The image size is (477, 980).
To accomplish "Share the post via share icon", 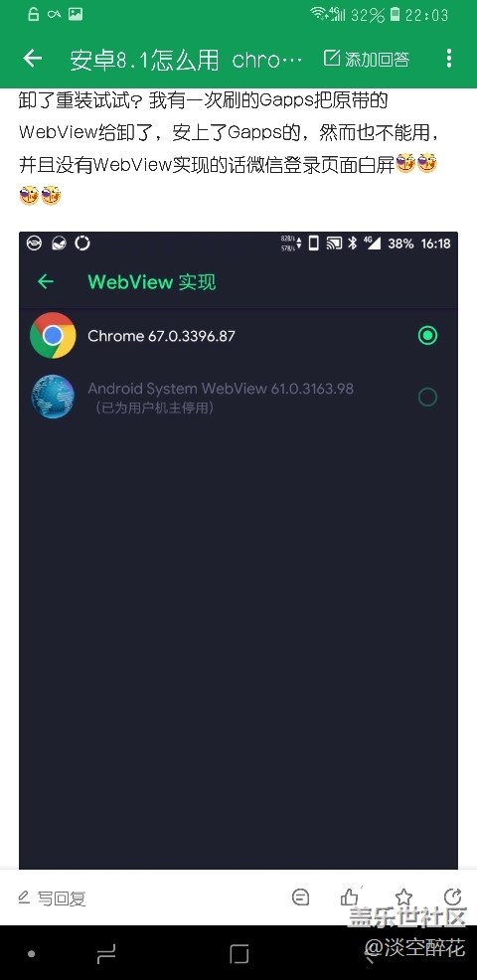I will click(x=452, y=897).
